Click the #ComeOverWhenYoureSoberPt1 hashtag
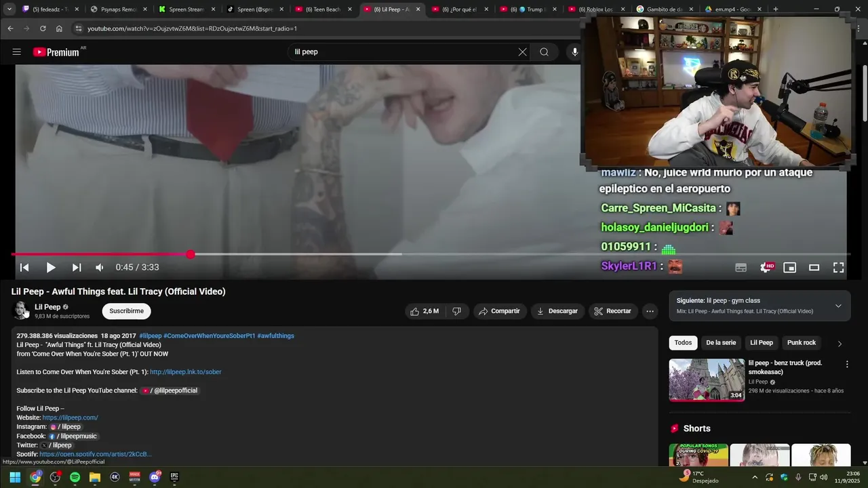The height and width of the screenshot is (488, 868). [210, 336]
